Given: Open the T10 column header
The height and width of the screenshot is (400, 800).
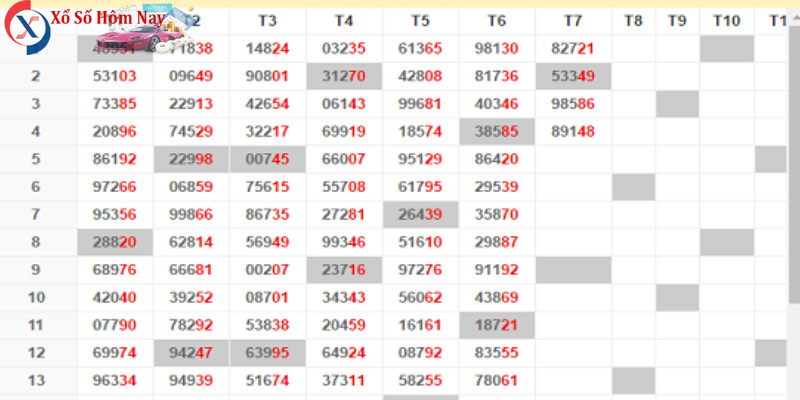Looking at the screenshot, I should 726,20.
